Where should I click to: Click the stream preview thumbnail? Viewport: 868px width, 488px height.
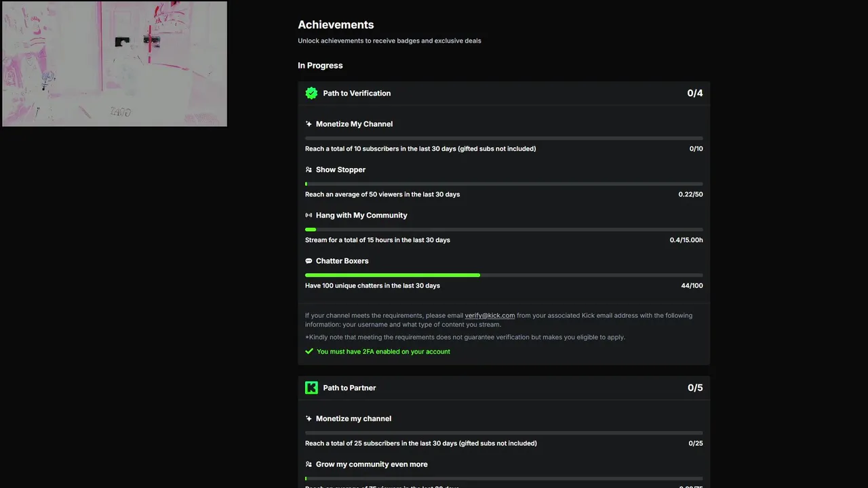(115, 64)
